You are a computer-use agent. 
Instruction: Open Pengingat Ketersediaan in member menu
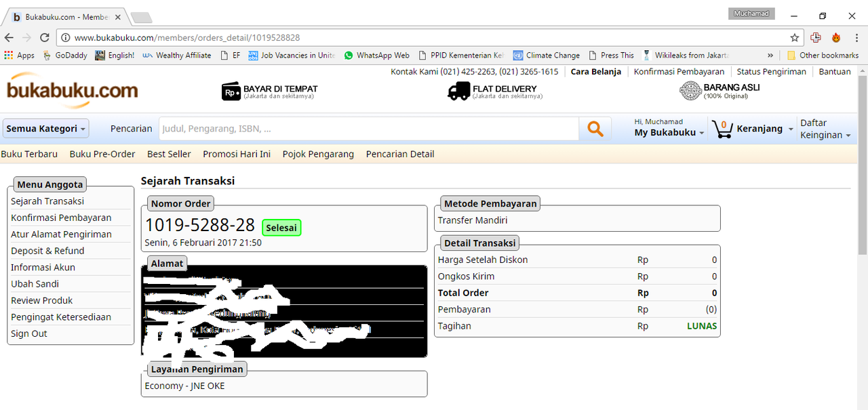point(61,317)
